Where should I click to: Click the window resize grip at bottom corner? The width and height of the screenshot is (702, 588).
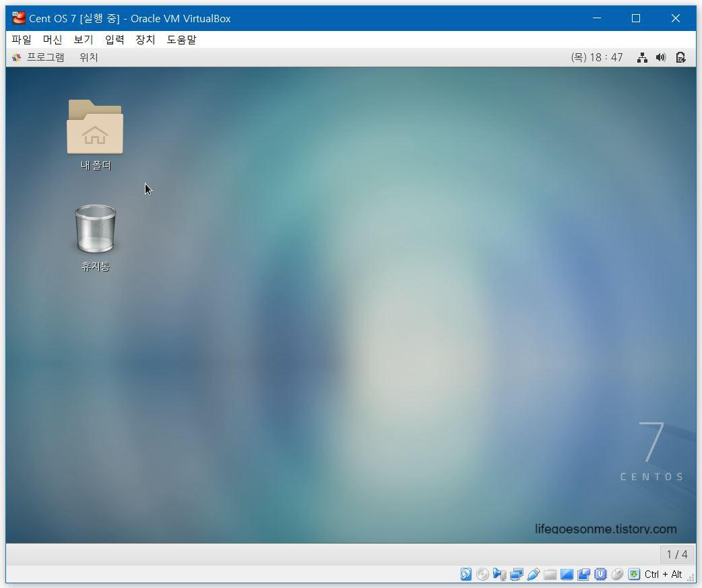[691, 578]
